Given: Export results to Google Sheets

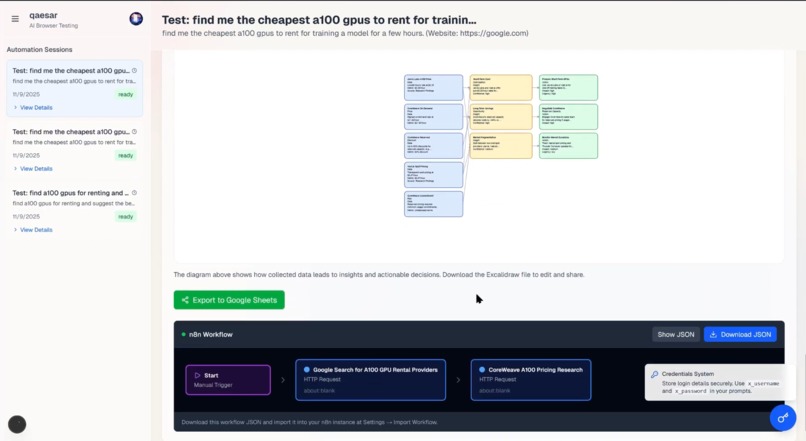Looking at the screenshot, I should click(x=229, y=300).
